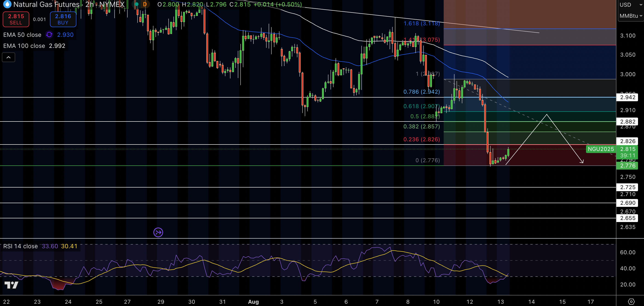Select the 0.786 (2.942) Fibonacci label
Viewport: 644px width, 306px height.
pyautogui.click(x=422, y=92)
